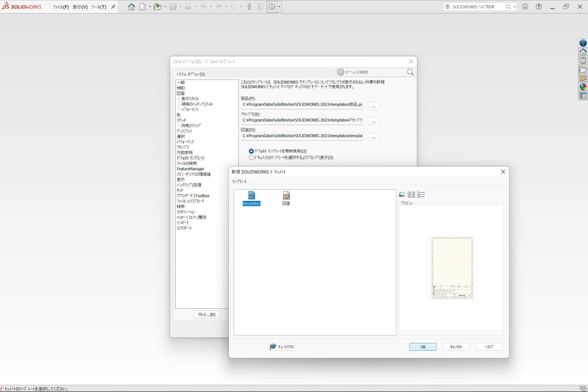The width and height of the screenshot is (588, 392).
Task: Click OK in new document dialog
Action: coord(423,347)
